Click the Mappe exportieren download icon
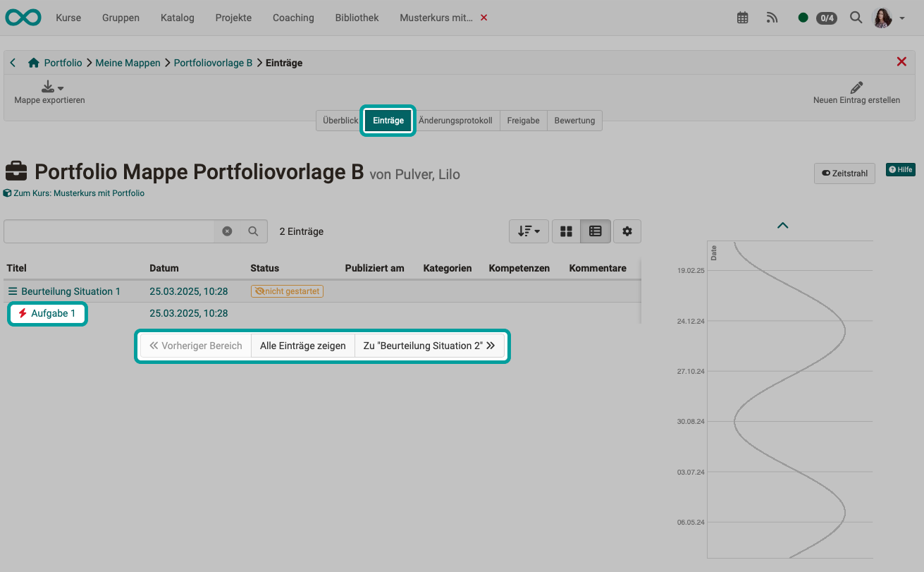 coord(47,86)
